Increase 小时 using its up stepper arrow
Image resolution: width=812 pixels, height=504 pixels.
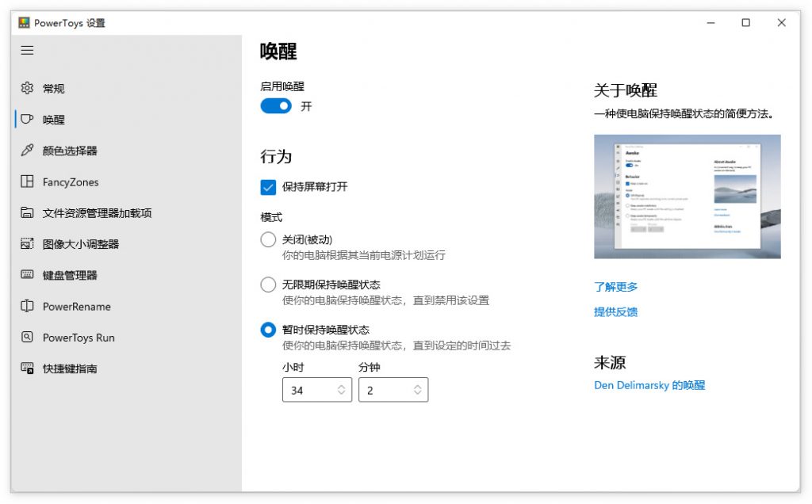coord(341,385)
